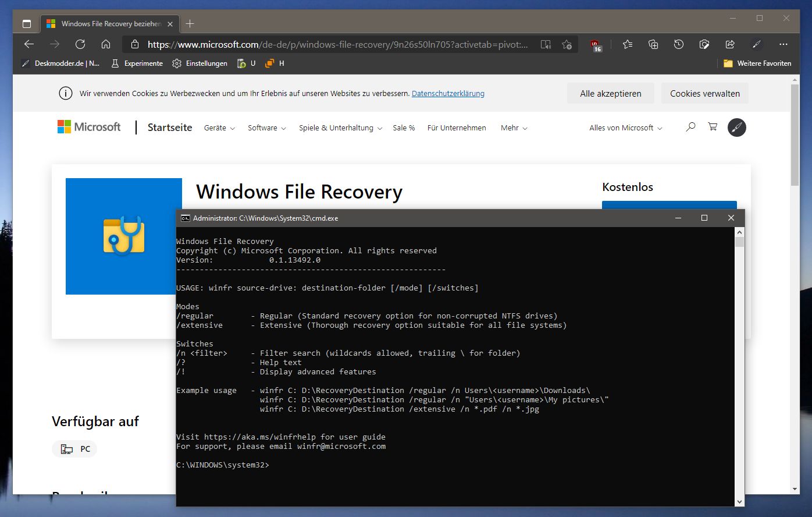Image resolution: width=812 pixels, height=517 pixels.
Task: Close the Administrator cmd.exe window
Action: click(x=731, y=218)
